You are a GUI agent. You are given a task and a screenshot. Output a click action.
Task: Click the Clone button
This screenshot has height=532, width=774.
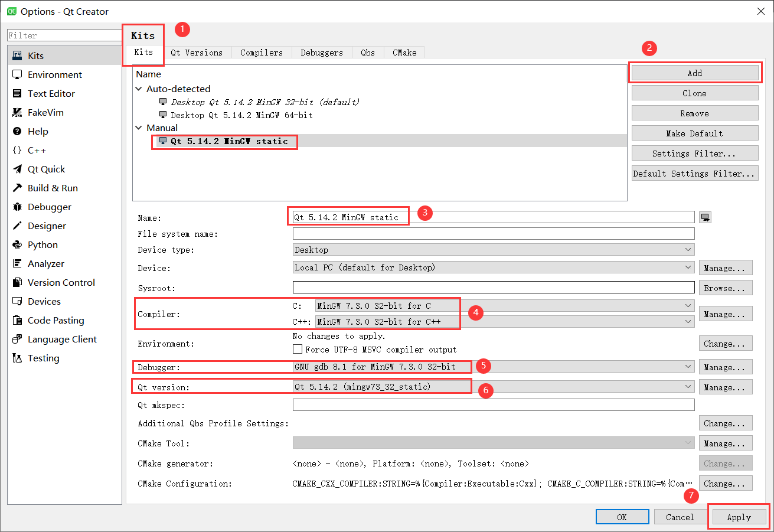694,93
